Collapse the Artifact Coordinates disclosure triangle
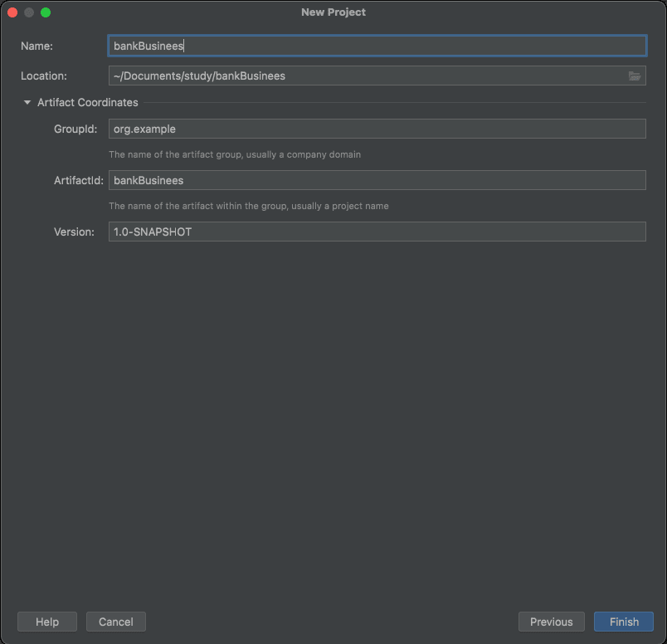Screen dimensions: 667x644 (27, 103)
